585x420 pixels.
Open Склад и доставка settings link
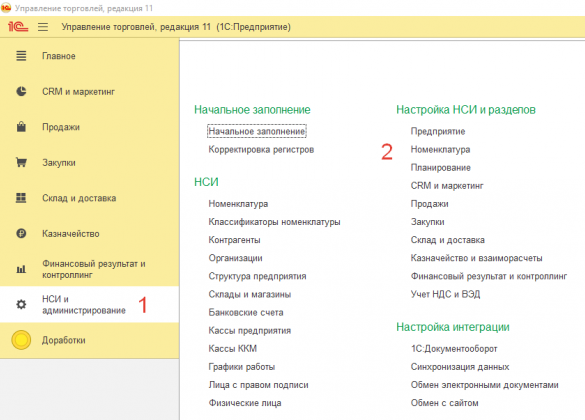447,240
